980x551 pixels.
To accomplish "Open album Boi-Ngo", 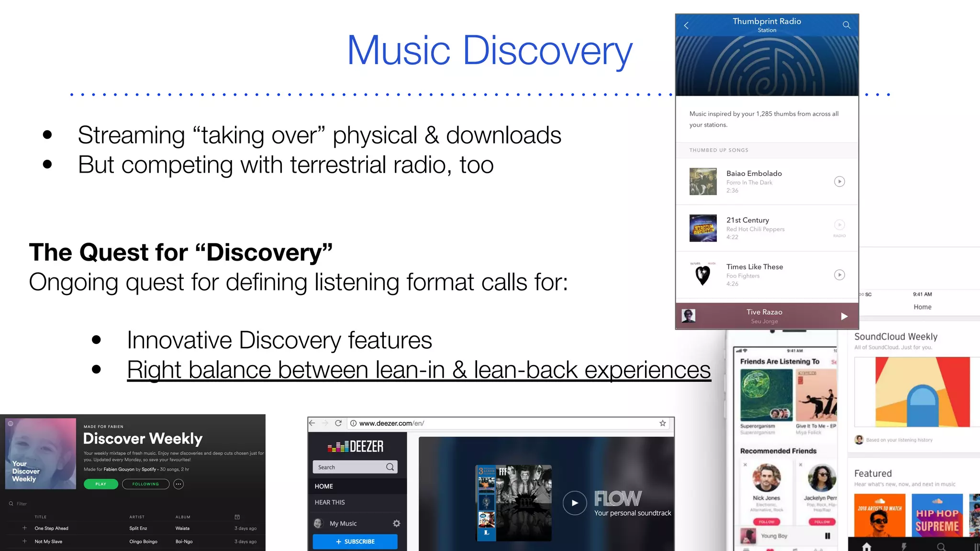I will click(x=184, y=541).
